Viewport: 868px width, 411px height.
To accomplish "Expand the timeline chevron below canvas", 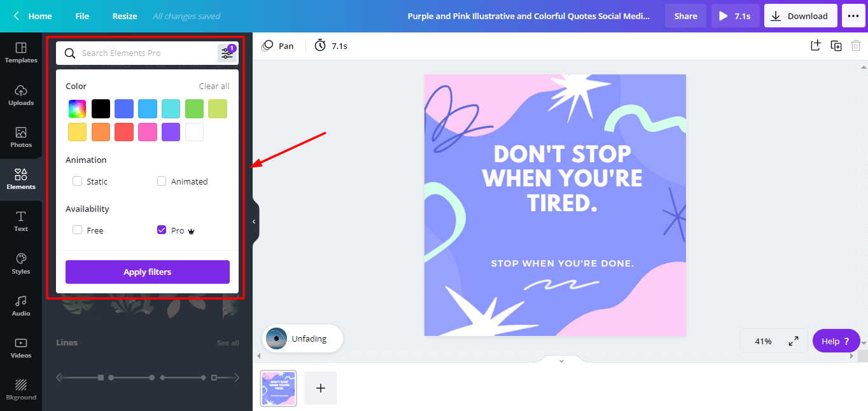I will tap(561, 361).
